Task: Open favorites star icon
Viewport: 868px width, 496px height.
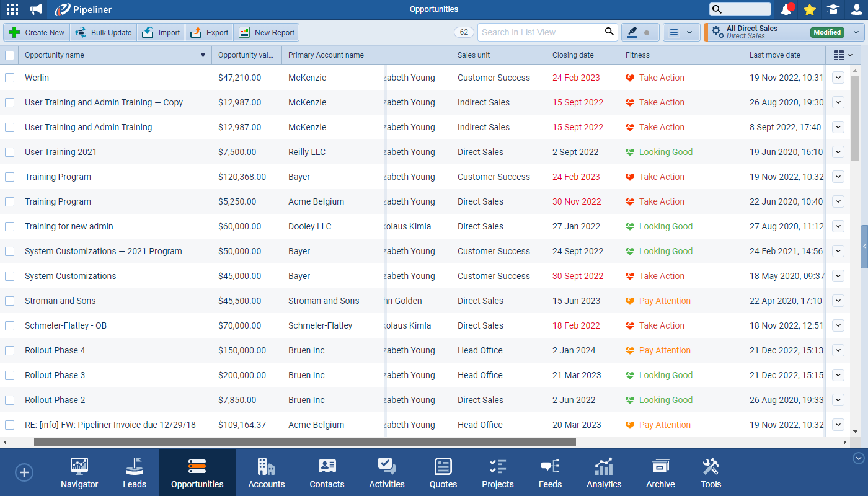Action: 809,9
